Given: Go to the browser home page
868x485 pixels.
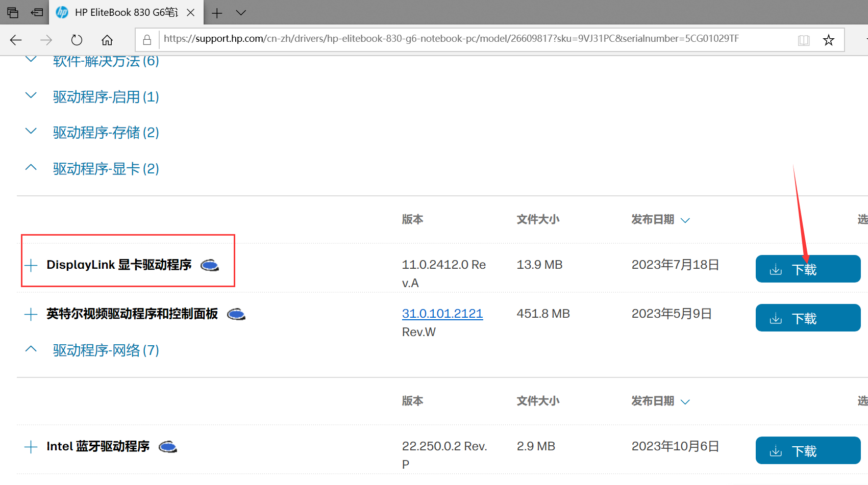Looking at the screenshot, I should [107, 40].
